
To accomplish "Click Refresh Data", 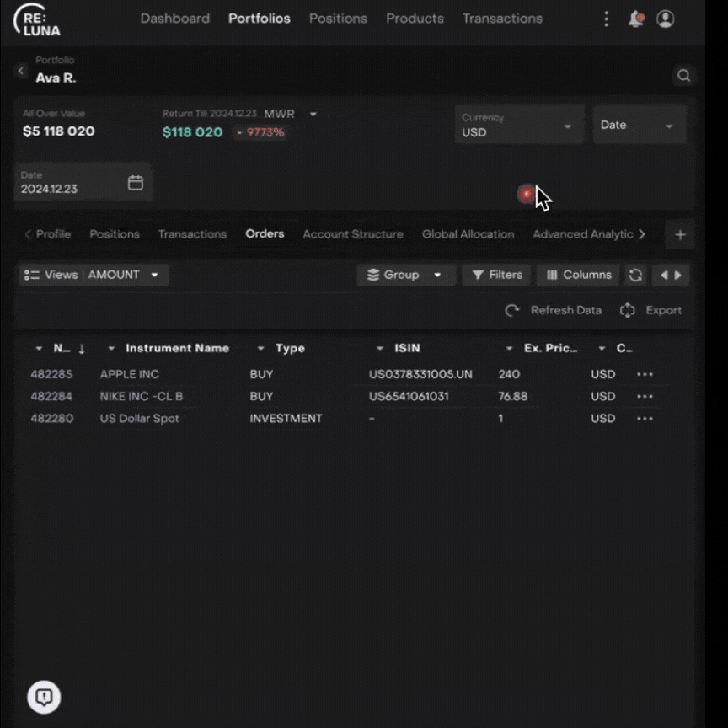I will [553, 310].
